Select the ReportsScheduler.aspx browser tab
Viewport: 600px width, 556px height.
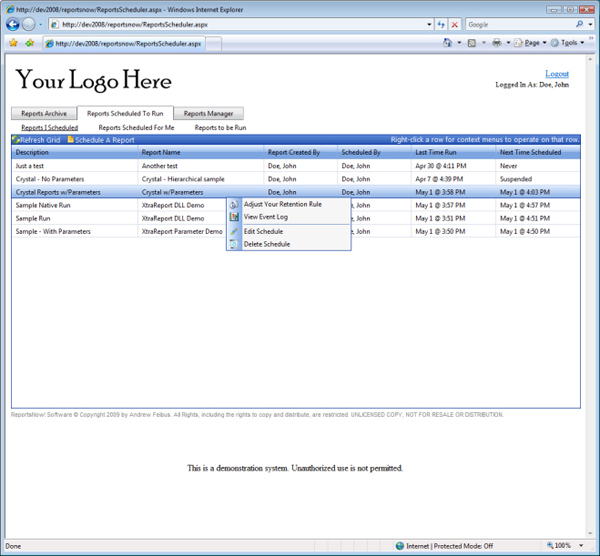point(124,44)
